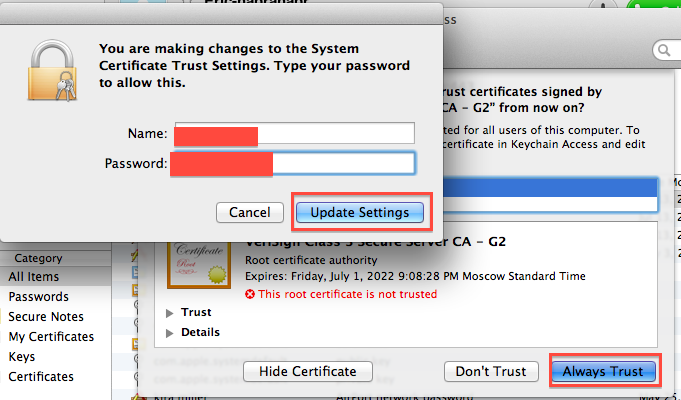Show My Certificates category
Viewport: 681px width, 400px height.
point(51,337)
